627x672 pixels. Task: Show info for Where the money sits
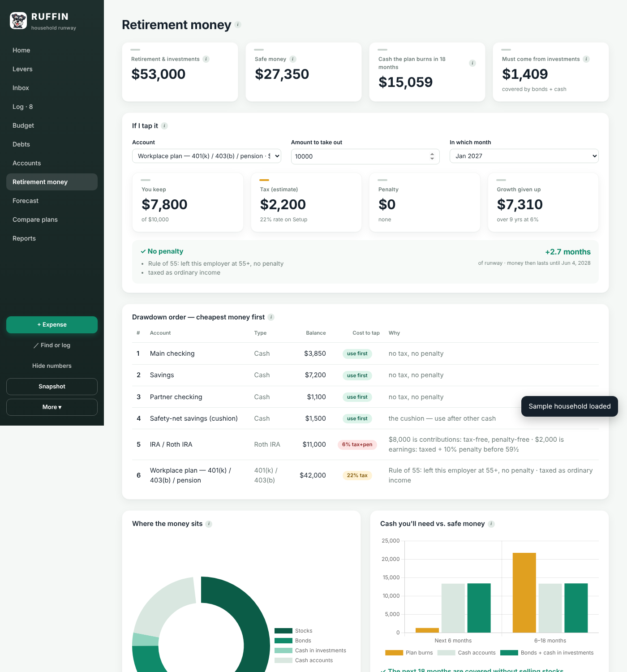pos(209,524)
